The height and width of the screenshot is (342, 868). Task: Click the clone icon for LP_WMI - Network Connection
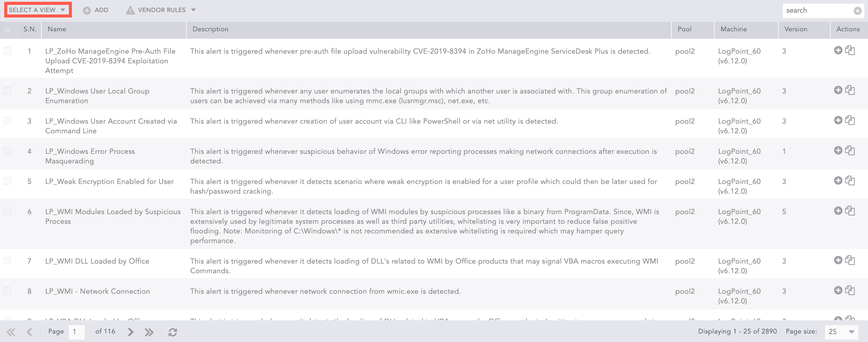coord(850,290)
